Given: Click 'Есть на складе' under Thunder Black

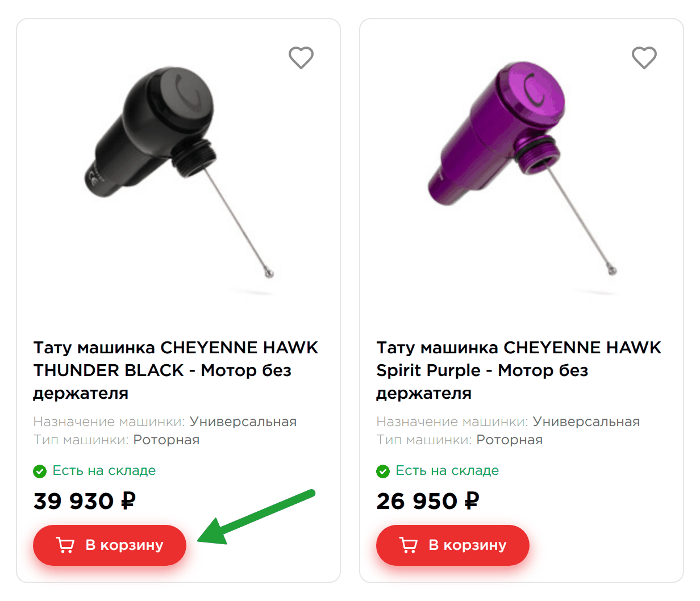Looking at the screenshot, I should 104,470.
